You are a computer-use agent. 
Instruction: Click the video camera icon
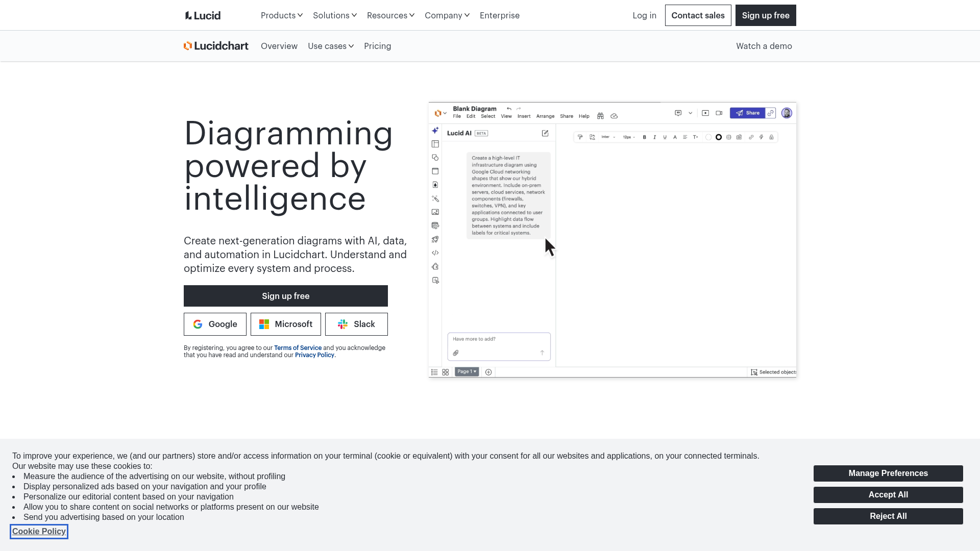pos(719,113)
